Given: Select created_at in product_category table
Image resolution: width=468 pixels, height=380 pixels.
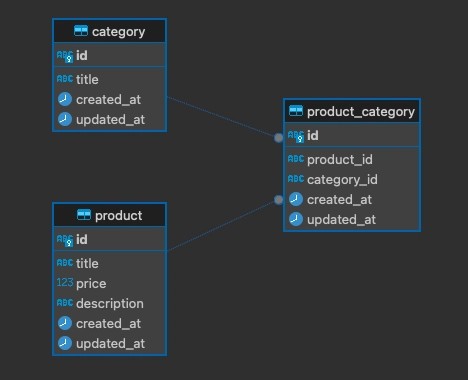Looking at the screenshot, I should click(352, 199).
